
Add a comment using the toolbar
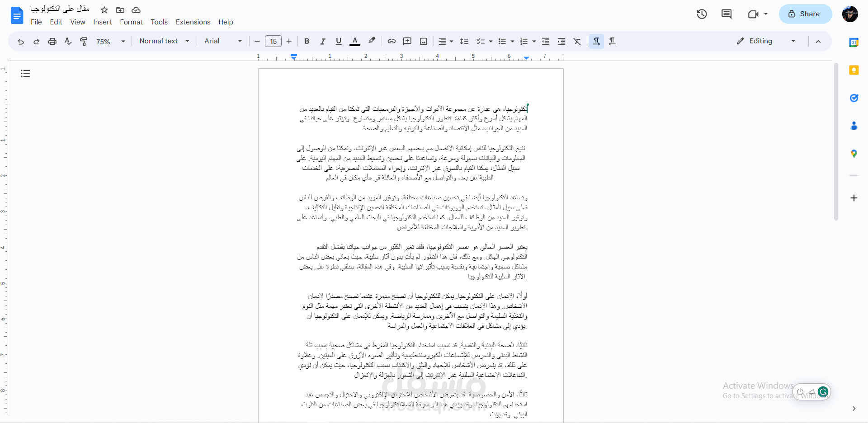407,41
